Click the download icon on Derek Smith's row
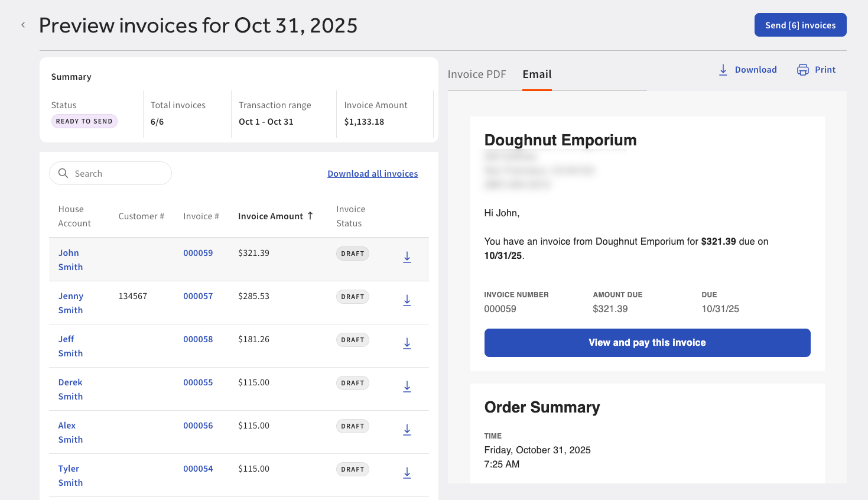Image resolution: width=868 pixels, height=500 pixels. coord(407,387)
